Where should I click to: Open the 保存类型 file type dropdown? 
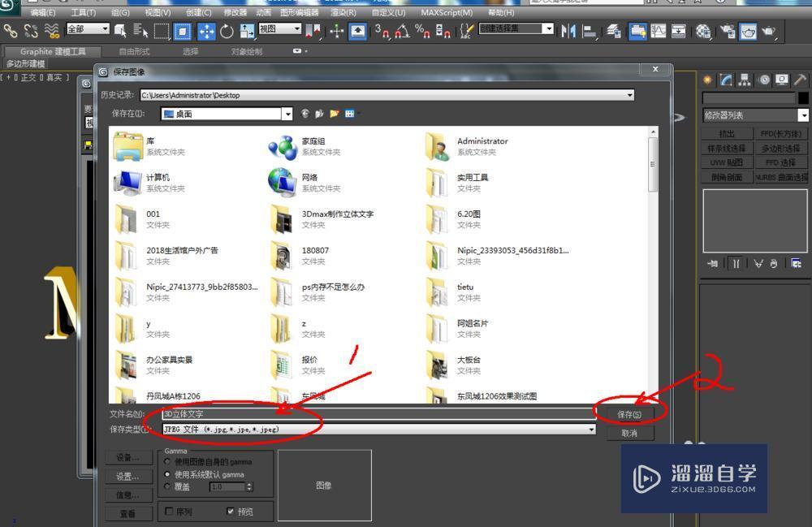click(593, 430)
